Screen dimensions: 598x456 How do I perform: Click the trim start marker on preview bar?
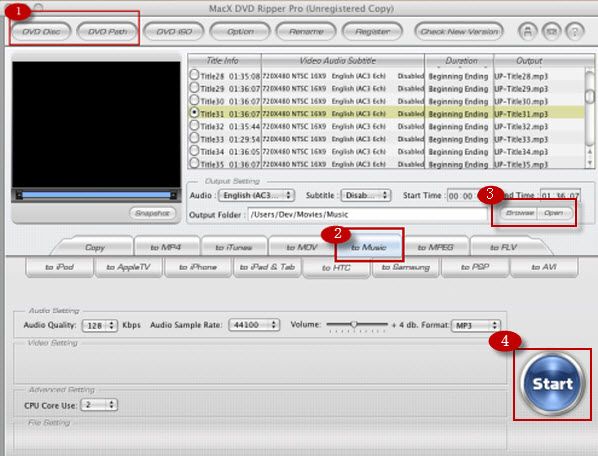[x=19, y=196]
